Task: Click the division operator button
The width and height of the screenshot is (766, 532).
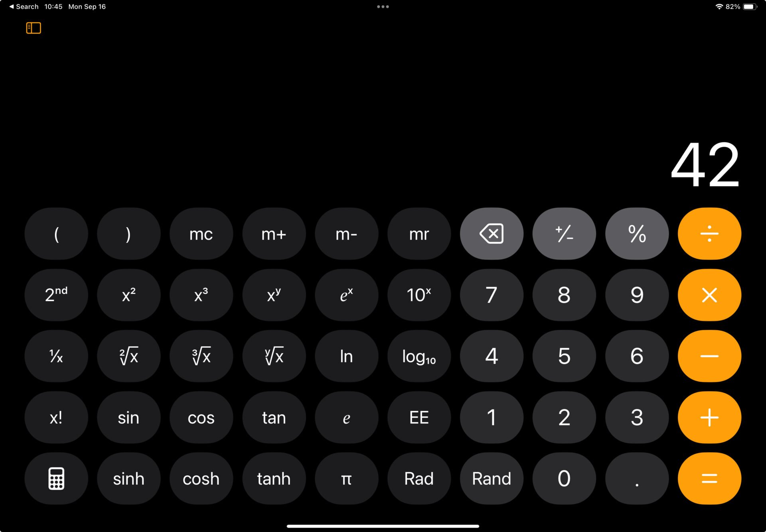Action: coord(709,233)
